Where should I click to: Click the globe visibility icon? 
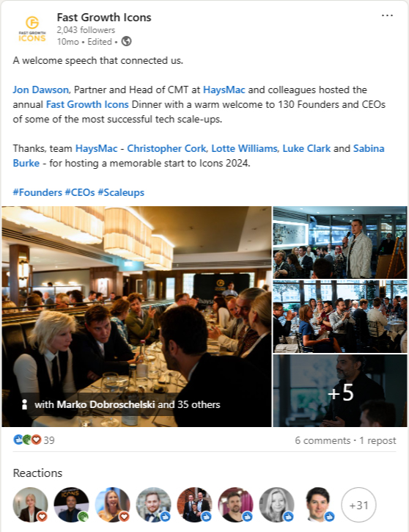[126, 41]
